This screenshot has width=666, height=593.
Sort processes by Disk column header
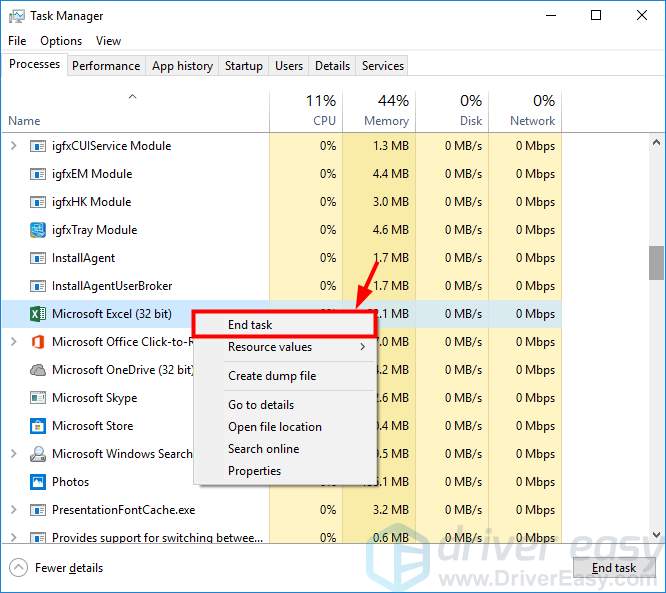[x=452, y=111]
